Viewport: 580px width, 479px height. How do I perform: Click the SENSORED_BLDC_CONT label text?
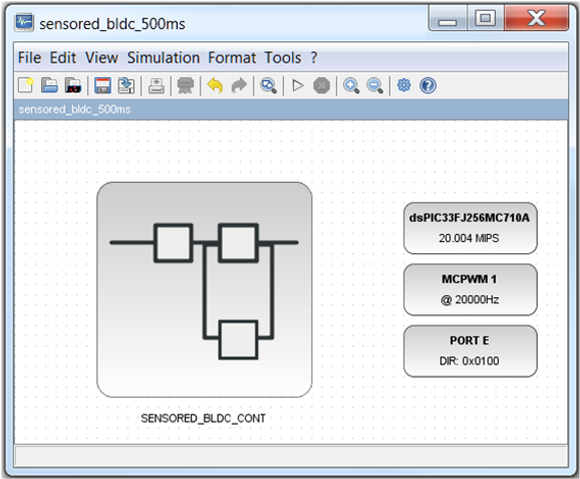tap(203, 418)
